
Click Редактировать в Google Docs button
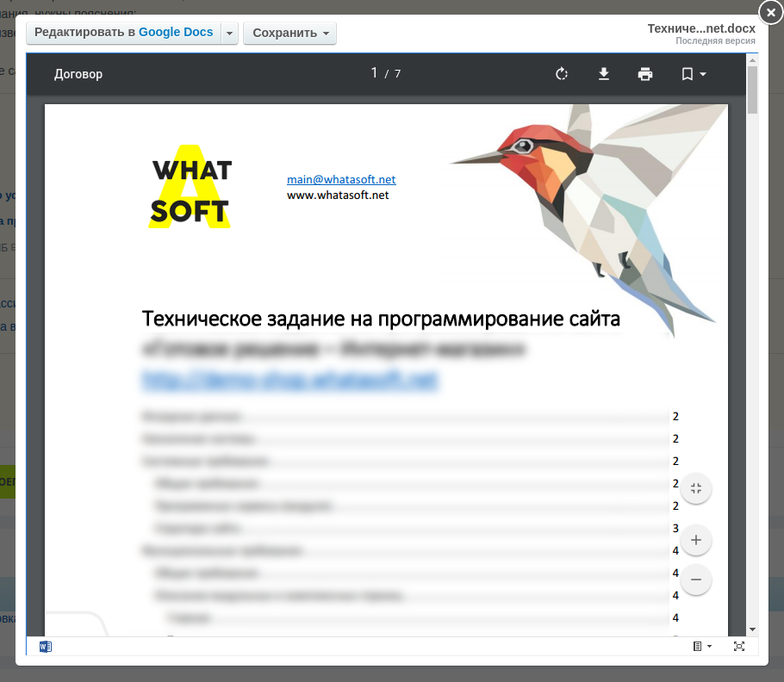(123, 33)
